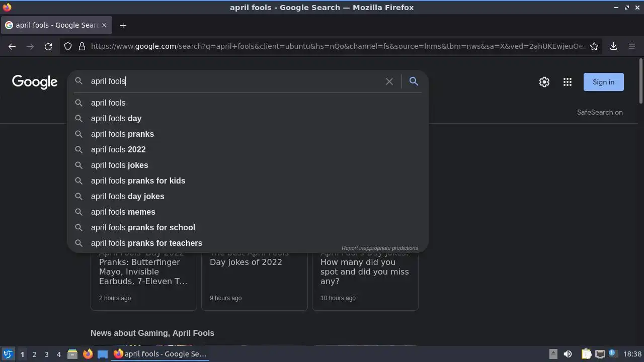Click the '2 hours ago' timestamp
The image size is (644, 362).
(x=115, y=298)
